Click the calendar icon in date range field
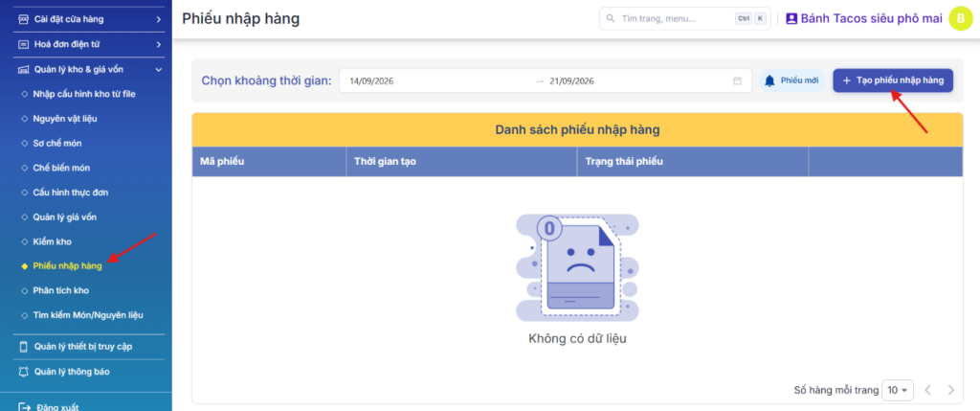Image resolution: width=980 pixels, height=411 pixels. (737, 80)
